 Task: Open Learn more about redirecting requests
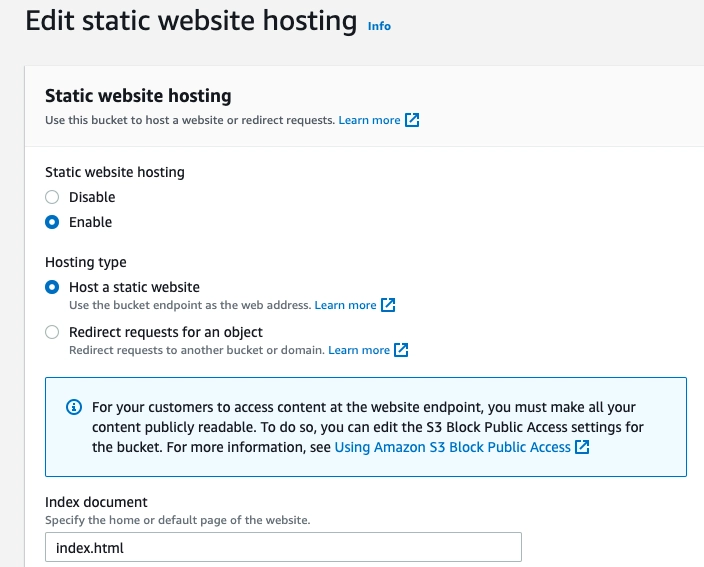pos(358,350)
